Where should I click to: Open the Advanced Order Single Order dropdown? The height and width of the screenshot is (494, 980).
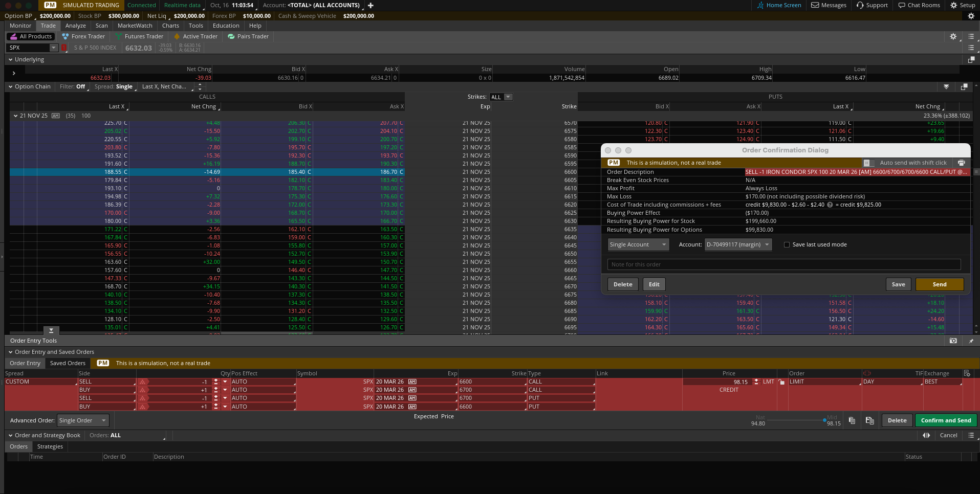(82, 420)
